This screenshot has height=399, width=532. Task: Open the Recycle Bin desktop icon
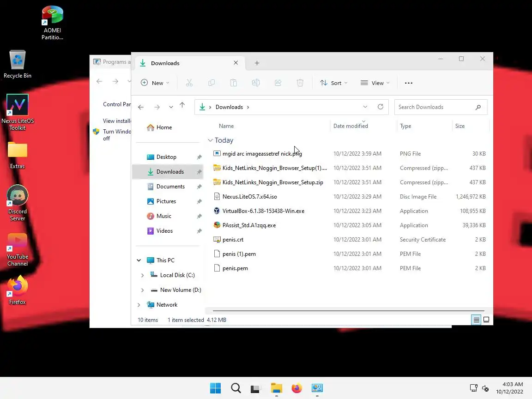coord(17,65)
